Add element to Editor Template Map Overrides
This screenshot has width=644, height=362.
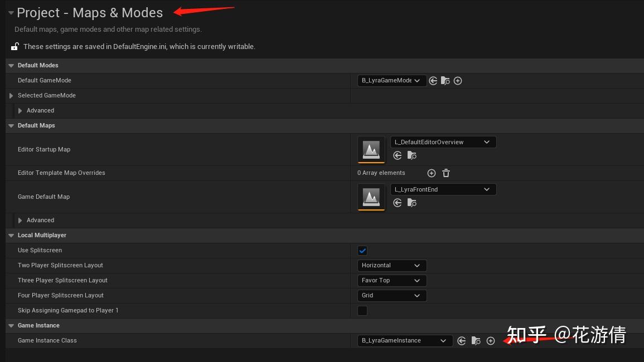click(x=431, y=173)
